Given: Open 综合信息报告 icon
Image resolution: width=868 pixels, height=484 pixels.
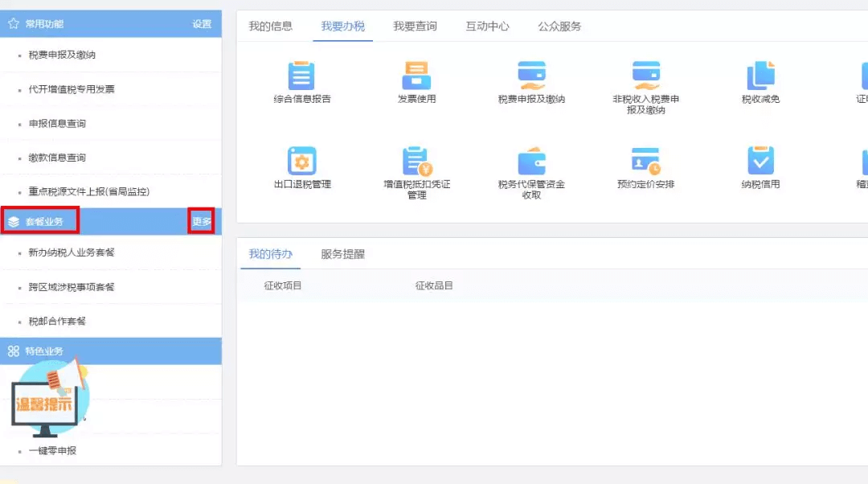Looking at the screenshot, I should coord(301,76).
